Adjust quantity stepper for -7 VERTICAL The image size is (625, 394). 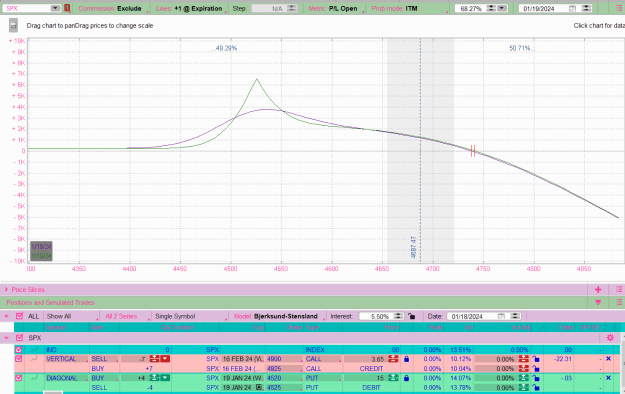click(154, 359)
